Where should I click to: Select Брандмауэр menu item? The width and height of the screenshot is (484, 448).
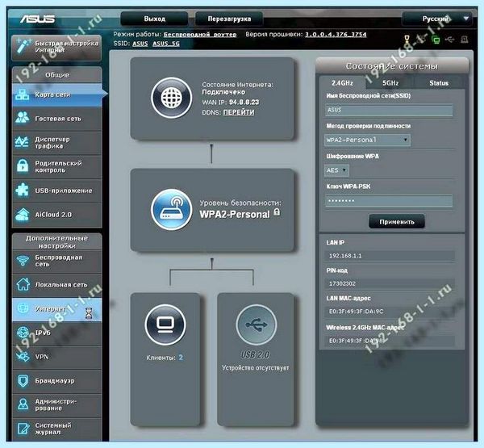tap(56, 381)
